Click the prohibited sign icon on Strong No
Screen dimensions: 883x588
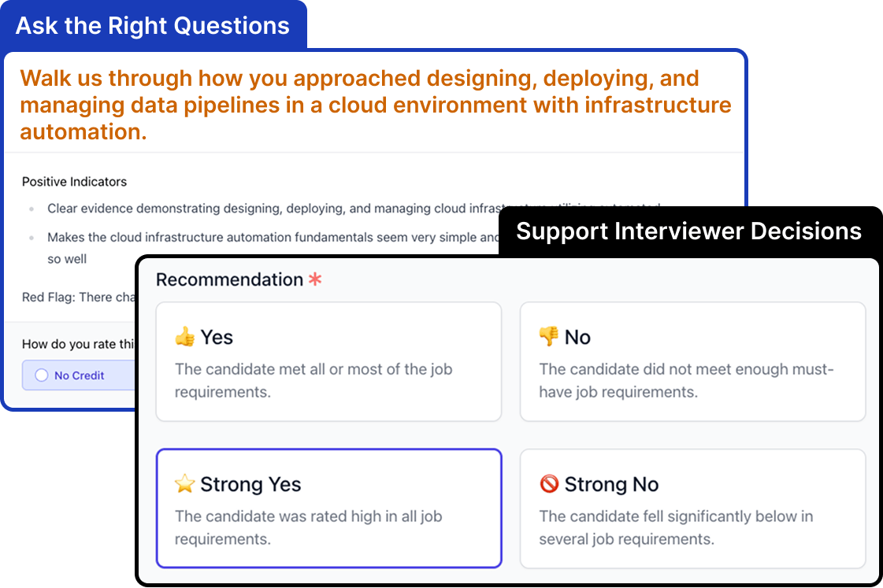coord(549,483)
